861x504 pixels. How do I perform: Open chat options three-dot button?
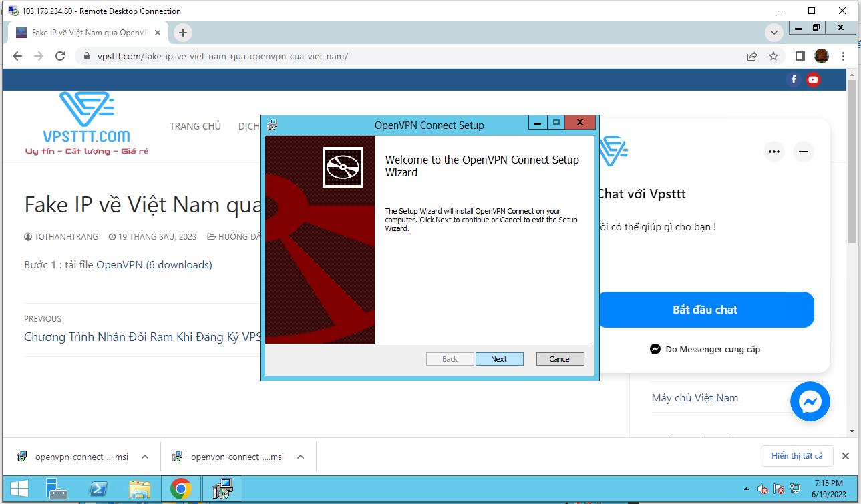point(774,152)
